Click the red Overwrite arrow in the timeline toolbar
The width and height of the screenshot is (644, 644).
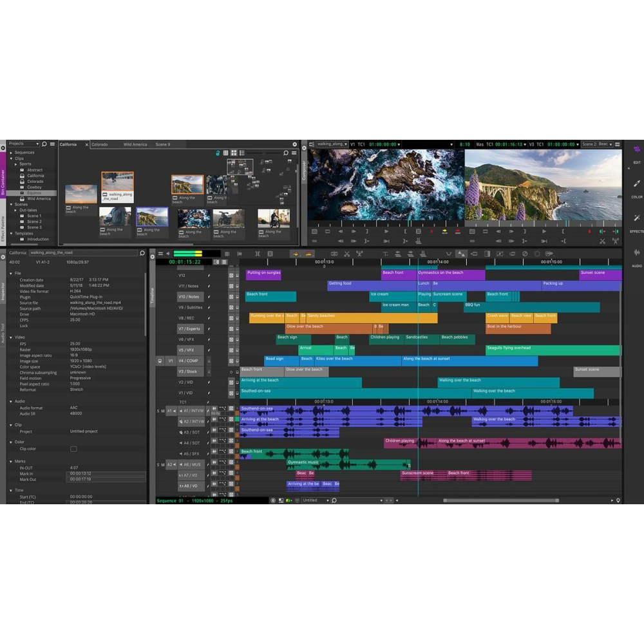(x=308, y=254)
